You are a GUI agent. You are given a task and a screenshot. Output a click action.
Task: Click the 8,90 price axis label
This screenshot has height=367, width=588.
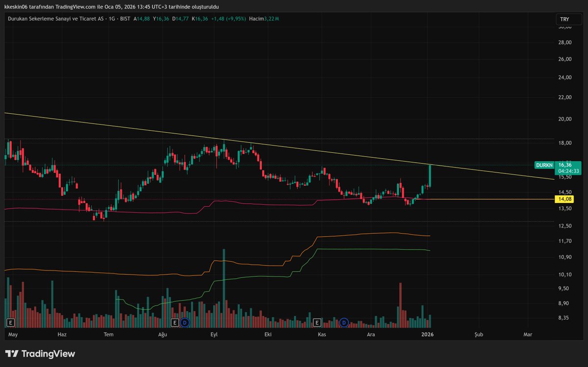tap(563, 304)
